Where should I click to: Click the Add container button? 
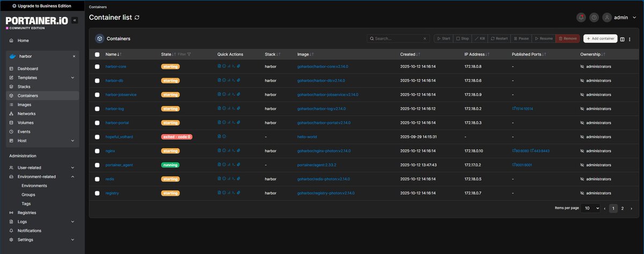point(600,39)
